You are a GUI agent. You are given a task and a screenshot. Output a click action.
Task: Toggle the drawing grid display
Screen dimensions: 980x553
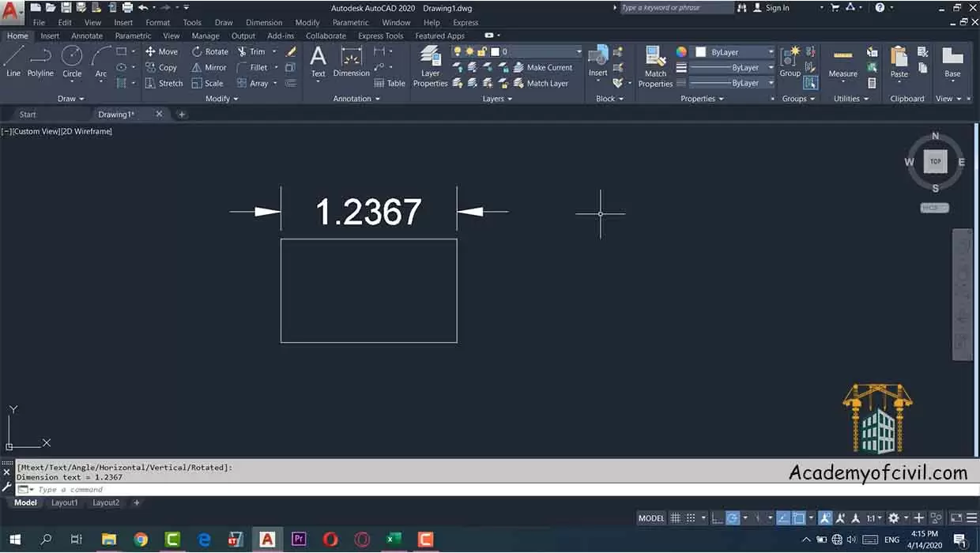click(675, 518)
